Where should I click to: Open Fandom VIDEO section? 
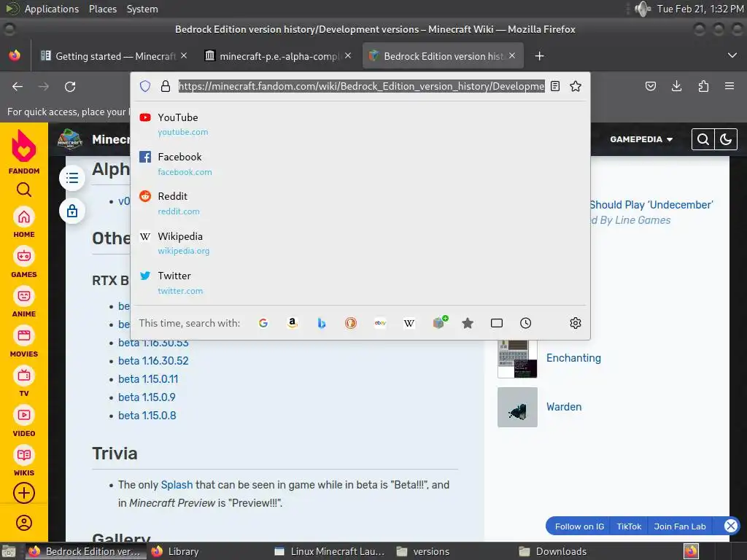[x=24, y=421]
